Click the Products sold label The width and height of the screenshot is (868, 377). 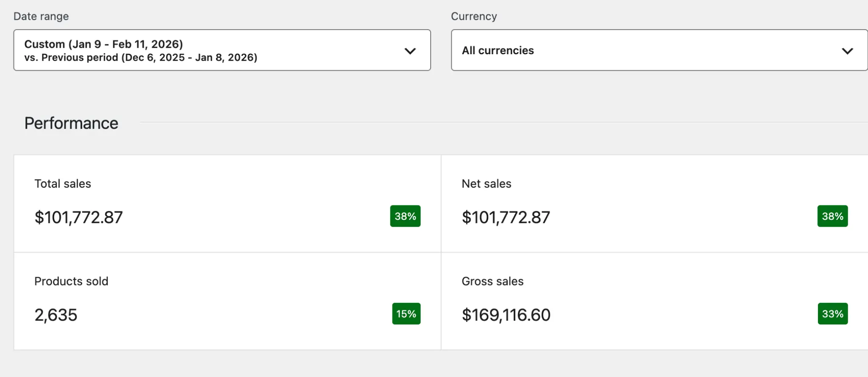pyautogui.click(x=71, y=281)
